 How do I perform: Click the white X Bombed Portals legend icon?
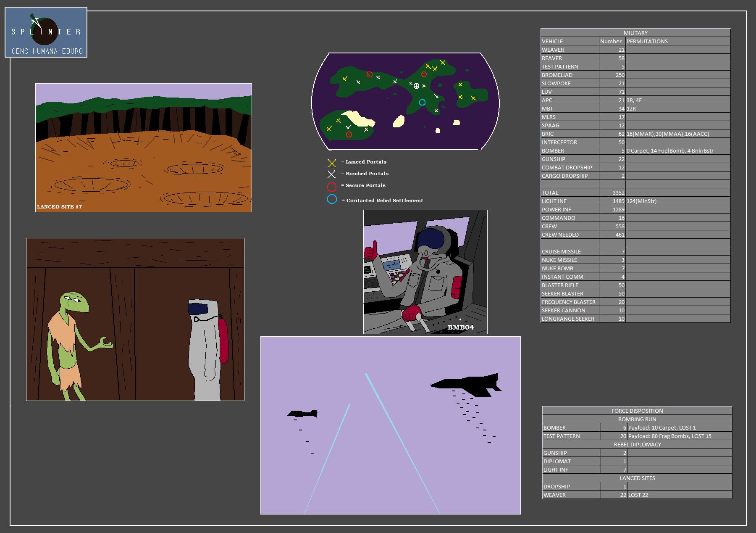point(331,174)
